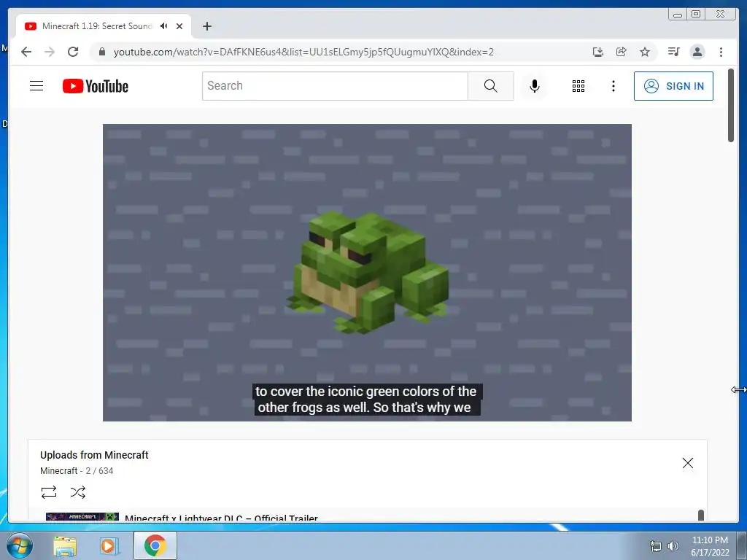Bookmark this page with the star icon
Viewport: 747px width, 560px height.
coord(645,52)
